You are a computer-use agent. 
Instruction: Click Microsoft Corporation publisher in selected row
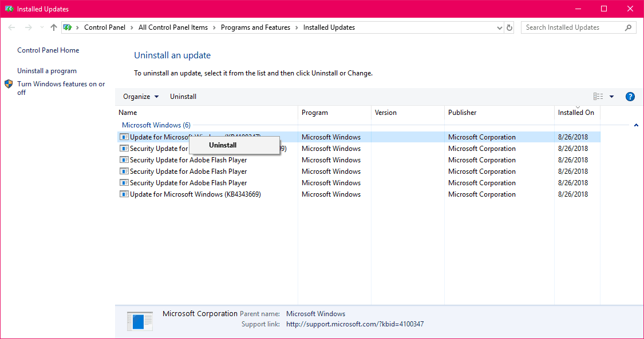click(x=482, y=137)
